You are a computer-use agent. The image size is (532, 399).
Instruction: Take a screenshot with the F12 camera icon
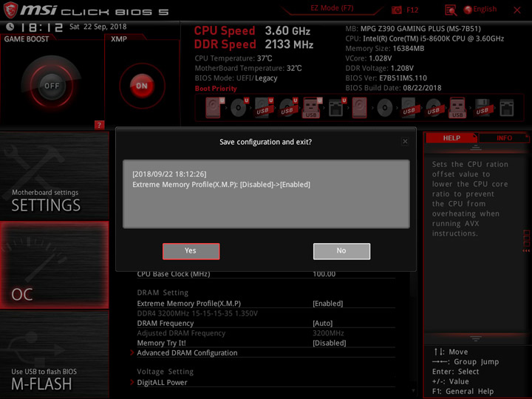coord(396,10)
